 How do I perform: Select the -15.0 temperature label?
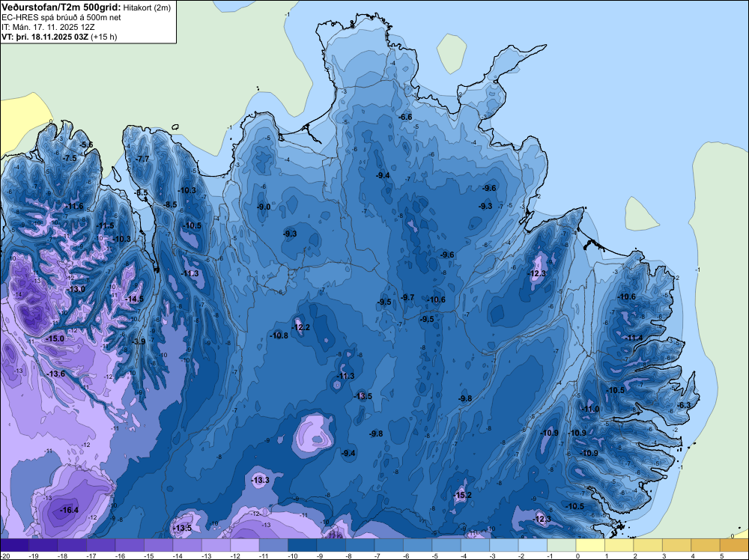[55, 338]
